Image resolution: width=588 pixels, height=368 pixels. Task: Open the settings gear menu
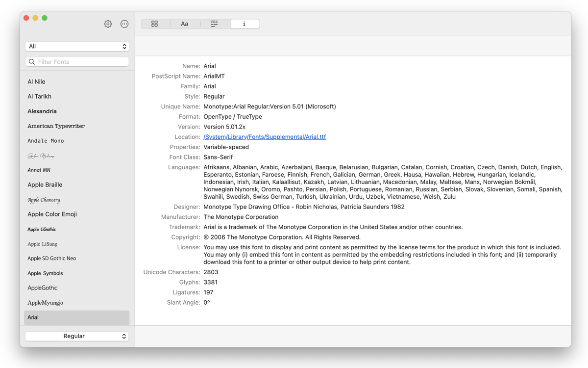click(108, 24)
